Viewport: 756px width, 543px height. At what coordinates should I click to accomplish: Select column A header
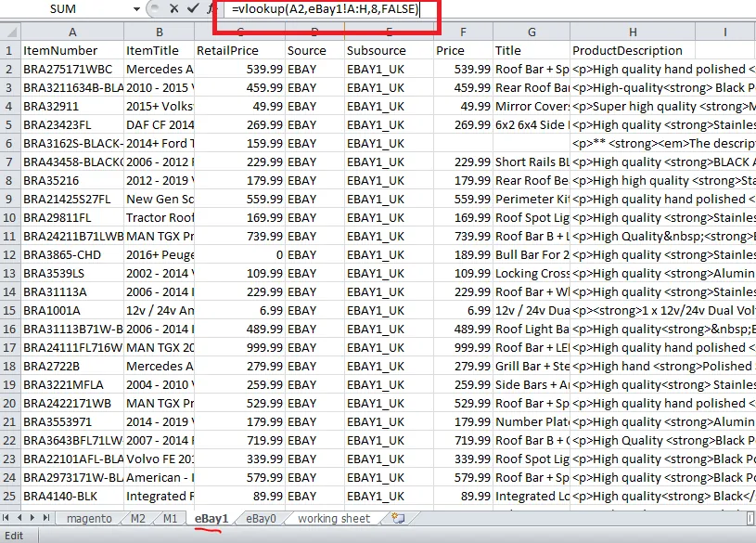(x=72, y=32)
